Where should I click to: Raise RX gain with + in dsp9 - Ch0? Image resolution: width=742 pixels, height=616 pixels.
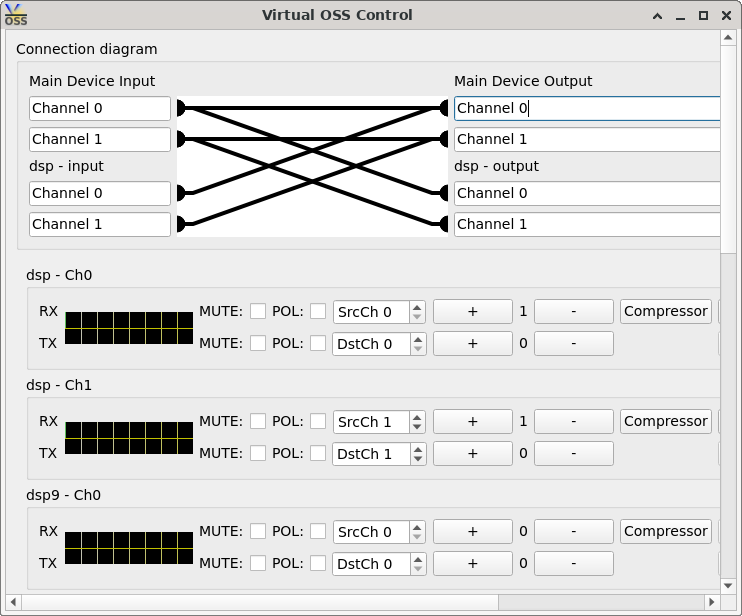coord(473,531)
